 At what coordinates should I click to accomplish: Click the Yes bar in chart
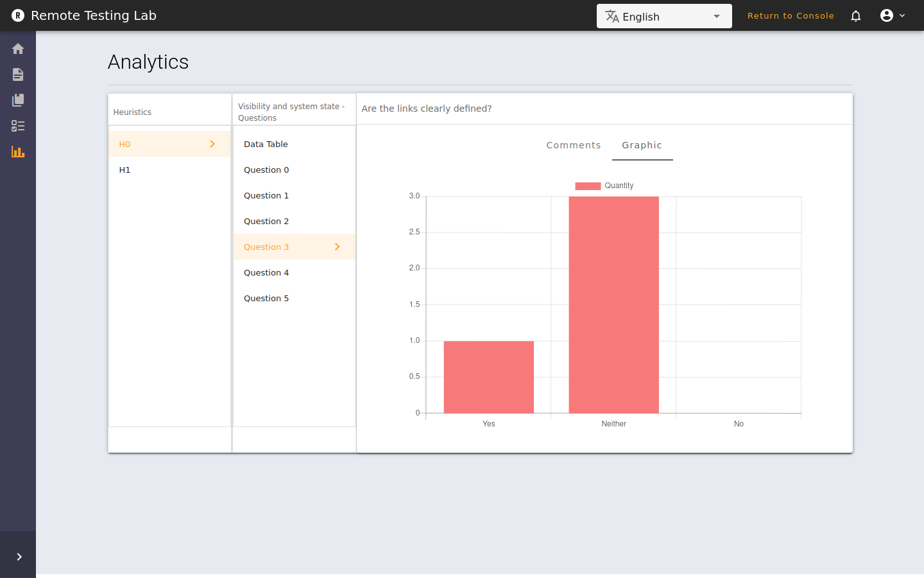pyautogui.click(x=489, y=377)
